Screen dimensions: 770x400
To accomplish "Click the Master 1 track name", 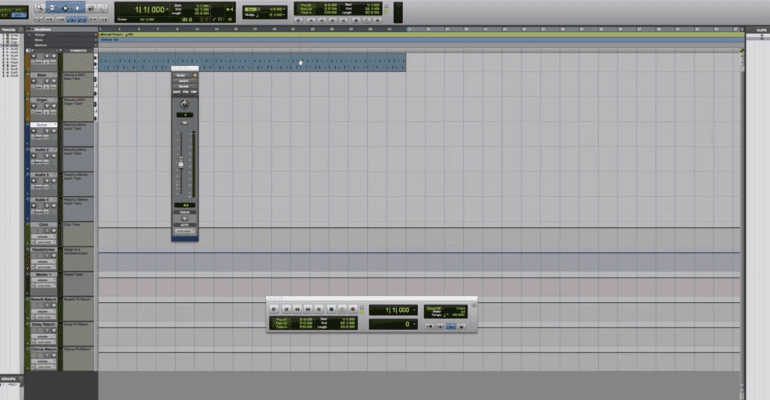I will tap(43, 274).
